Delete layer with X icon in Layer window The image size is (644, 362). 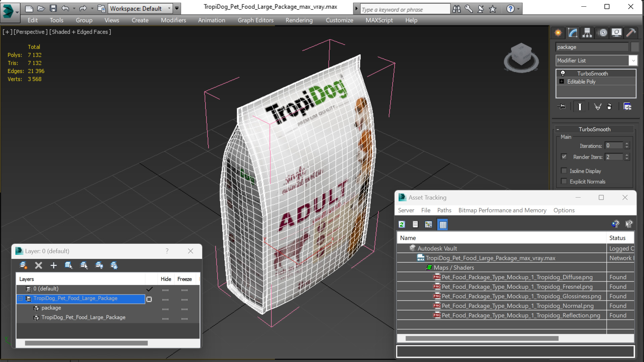[x=39, y=266]
